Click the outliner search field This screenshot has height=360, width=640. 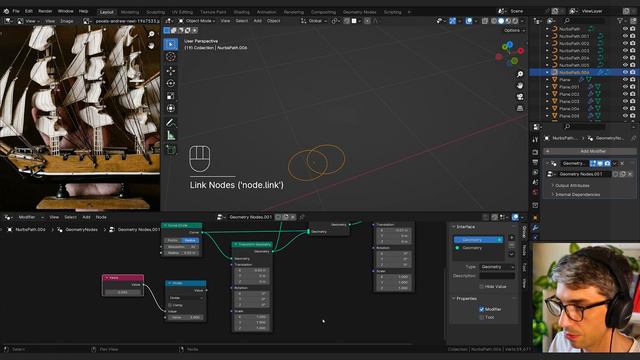pos(584,20)
